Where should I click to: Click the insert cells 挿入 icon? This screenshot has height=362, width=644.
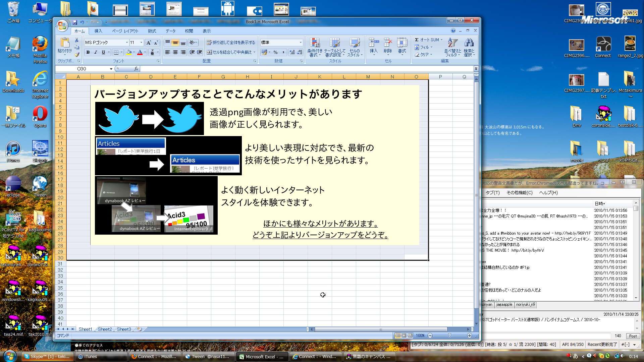[374, 43]
